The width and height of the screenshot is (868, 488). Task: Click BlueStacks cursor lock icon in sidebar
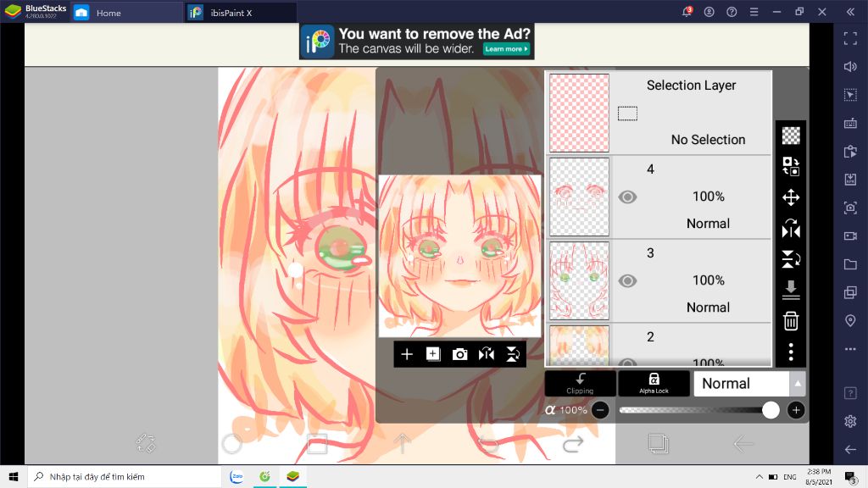tap(850, 95)
